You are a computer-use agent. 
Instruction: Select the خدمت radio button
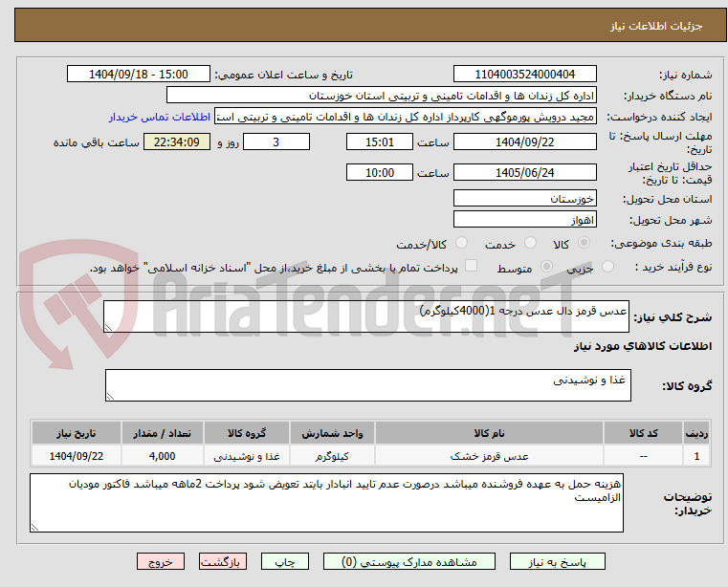[530, 243]
